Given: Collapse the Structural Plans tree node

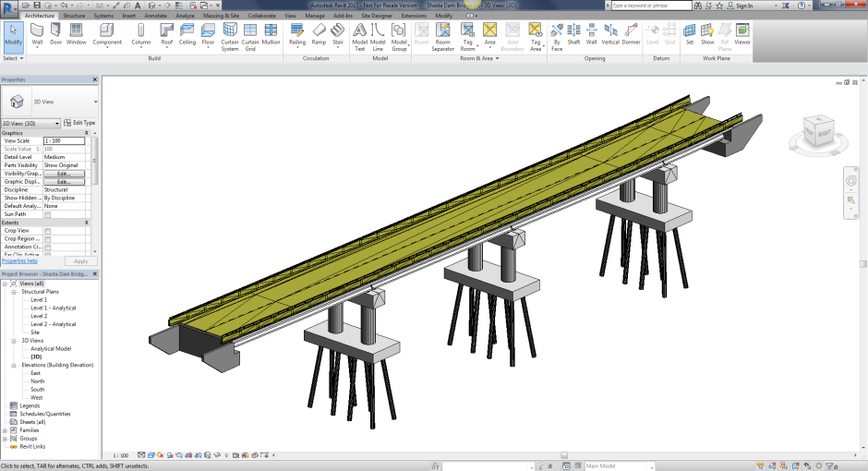Looking at the screenshot, I should point(16,292).
